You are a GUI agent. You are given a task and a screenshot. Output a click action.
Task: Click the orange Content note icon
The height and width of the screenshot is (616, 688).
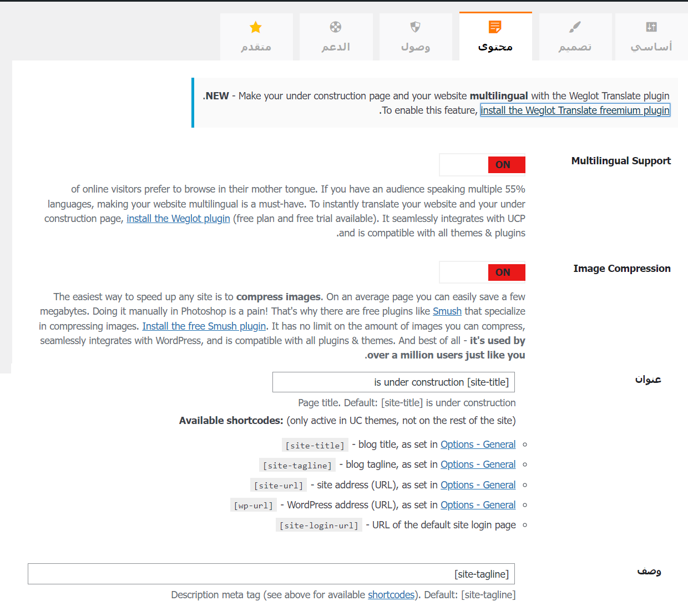[495, 27]
